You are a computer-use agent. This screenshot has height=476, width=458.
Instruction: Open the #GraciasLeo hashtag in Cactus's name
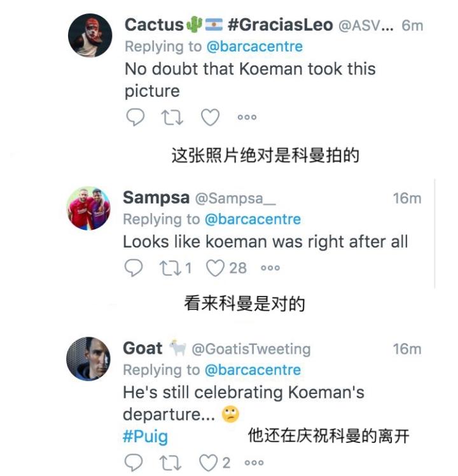pos(280,25)
